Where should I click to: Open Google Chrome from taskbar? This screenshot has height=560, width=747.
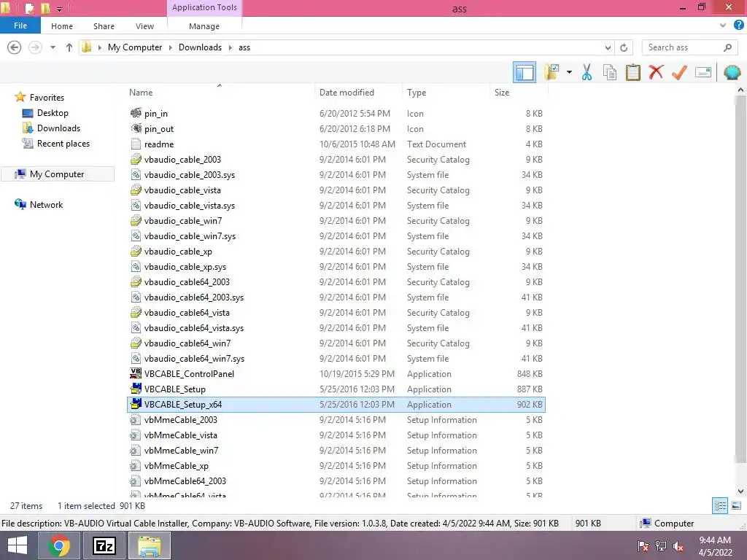pos(59,545)
